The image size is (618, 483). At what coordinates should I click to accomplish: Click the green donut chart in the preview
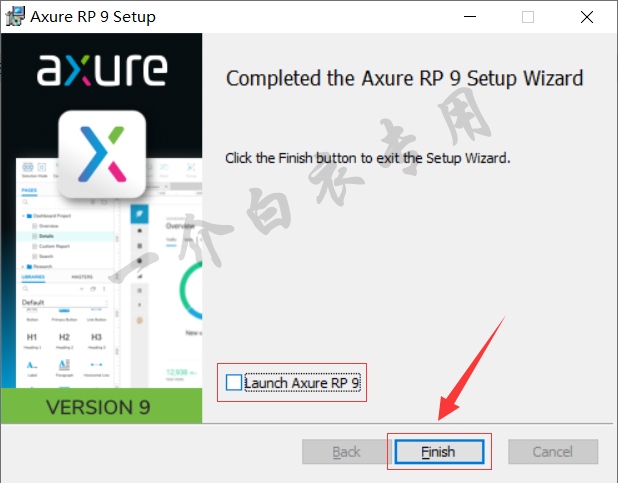coord(191,290)
